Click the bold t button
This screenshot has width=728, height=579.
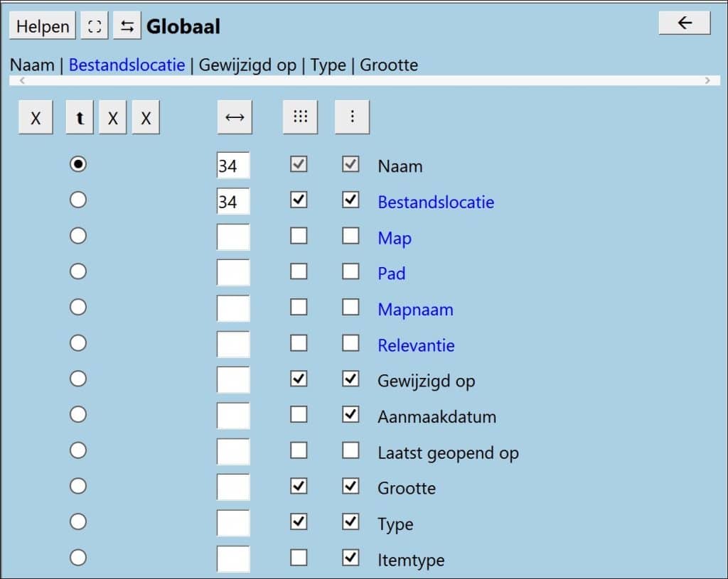tap(80, 117)
